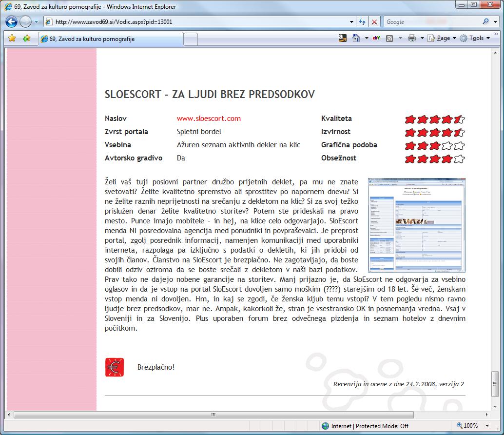The width and height of the screenshot is (504, 435).
Task: Click the RSS feeds icon
Action: (389, 38)
